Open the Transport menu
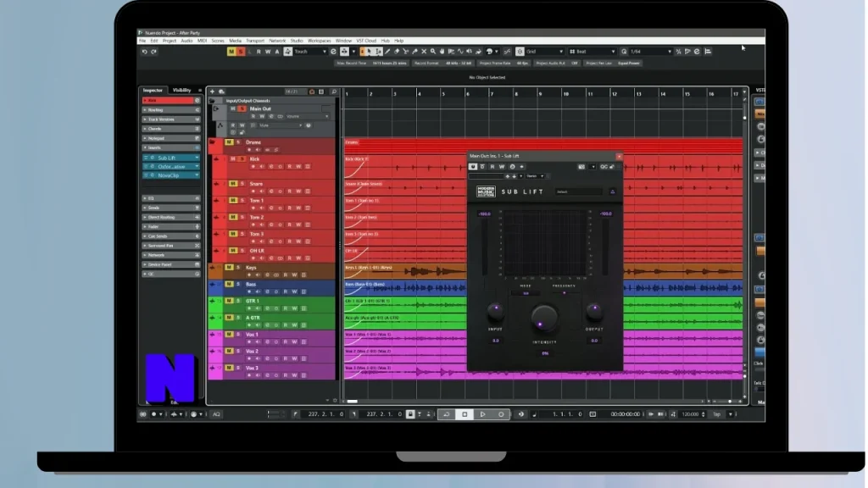Viewport: 868px width, 488px height. (x=255, y=41)
